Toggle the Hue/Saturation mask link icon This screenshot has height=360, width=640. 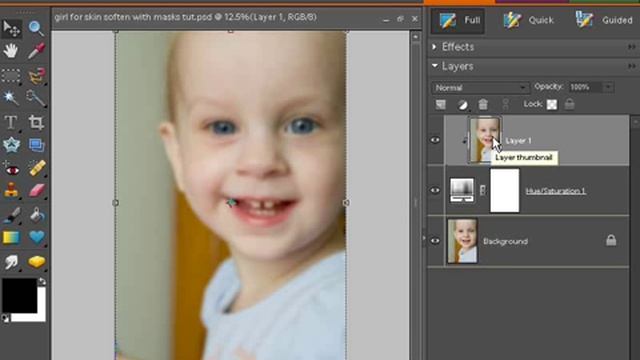(x=482, y=190)
